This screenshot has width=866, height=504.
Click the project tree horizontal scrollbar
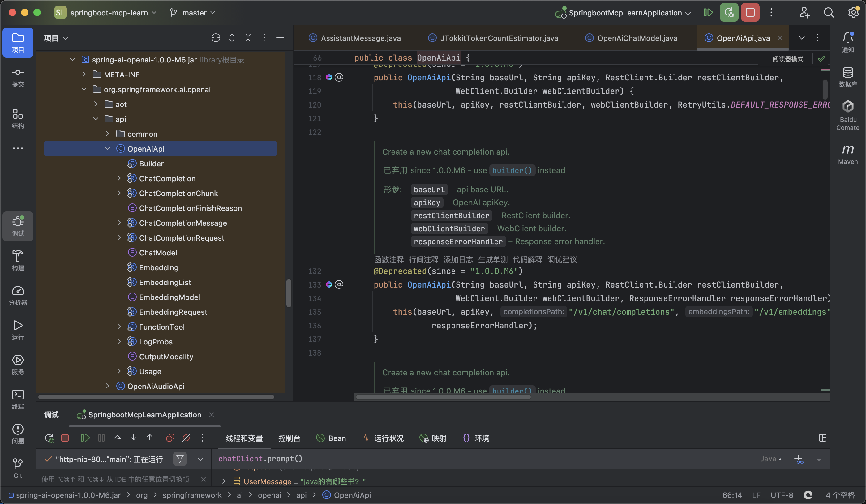(x=156, y=397)
